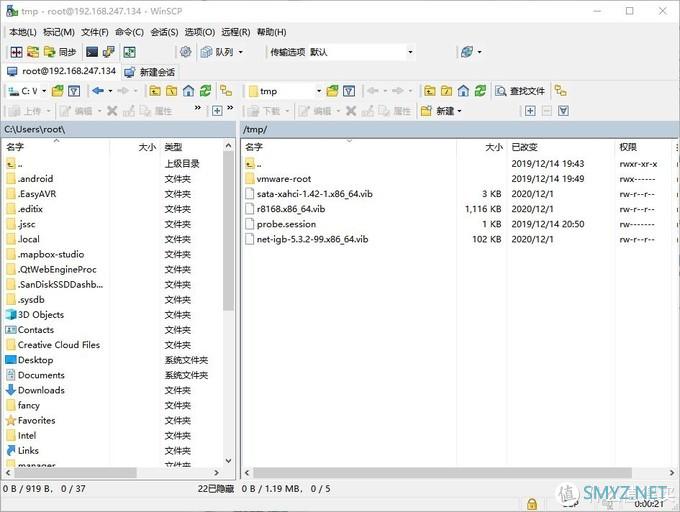Open remote panel filter icon

coord(349,91)
